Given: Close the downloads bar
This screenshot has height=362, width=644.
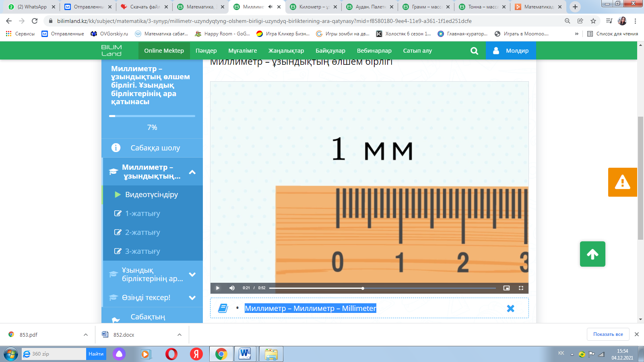Looking at the screenshot, I should (x=637, y=334).
